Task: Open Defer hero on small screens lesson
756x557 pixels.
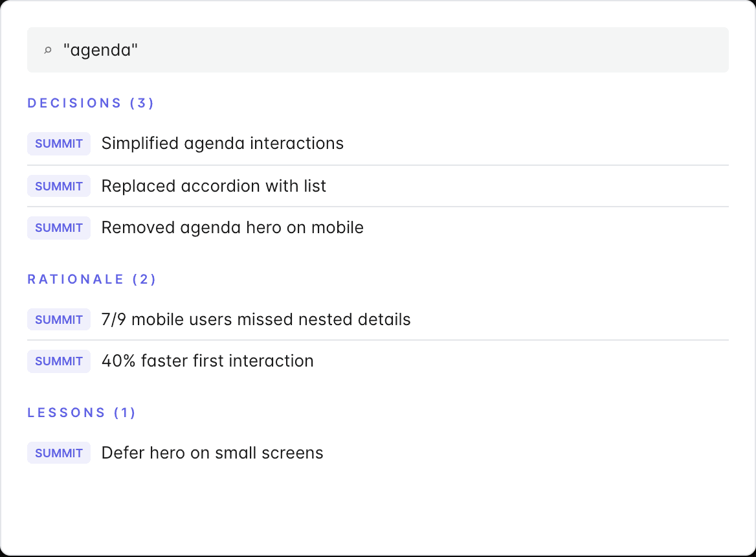Action: pos(377,453)
